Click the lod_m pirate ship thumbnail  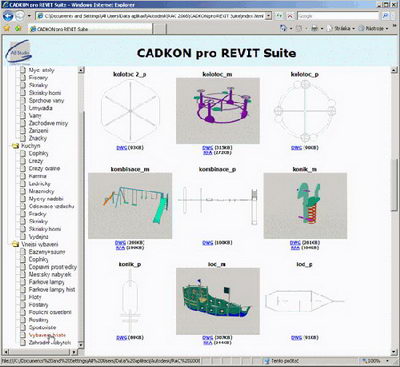(x=218, y=301)
